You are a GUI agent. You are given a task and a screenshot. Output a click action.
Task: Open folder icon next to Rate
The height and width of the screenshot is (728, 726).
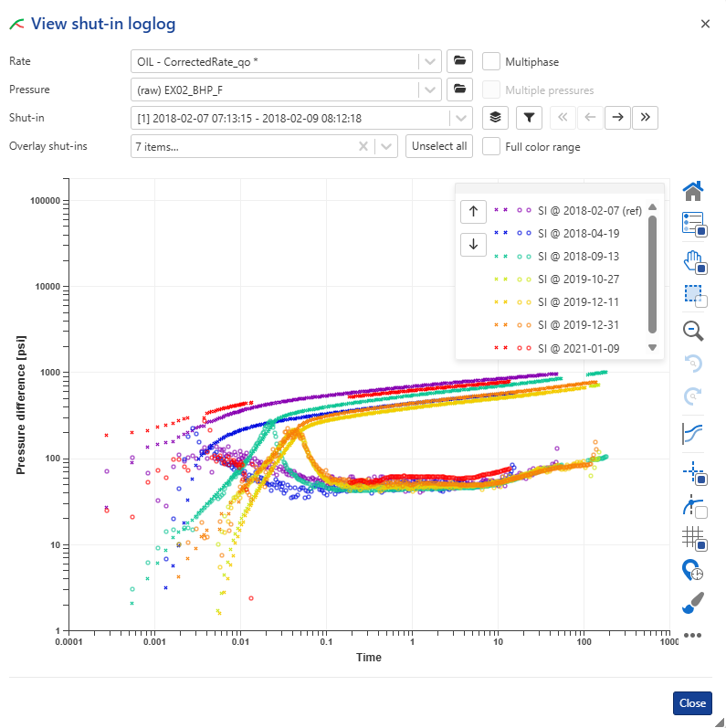pos(459,61)
